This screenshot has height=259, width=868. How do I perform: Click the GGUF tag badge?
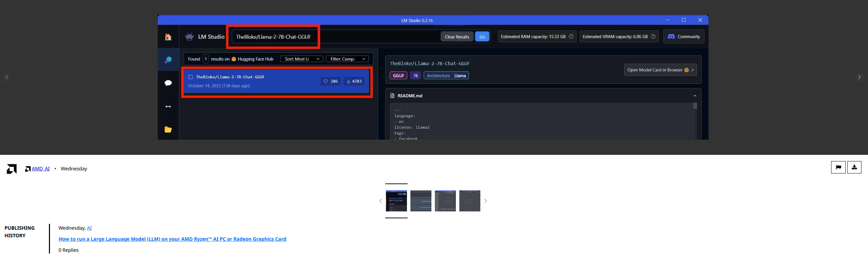(x=398, y=76)
